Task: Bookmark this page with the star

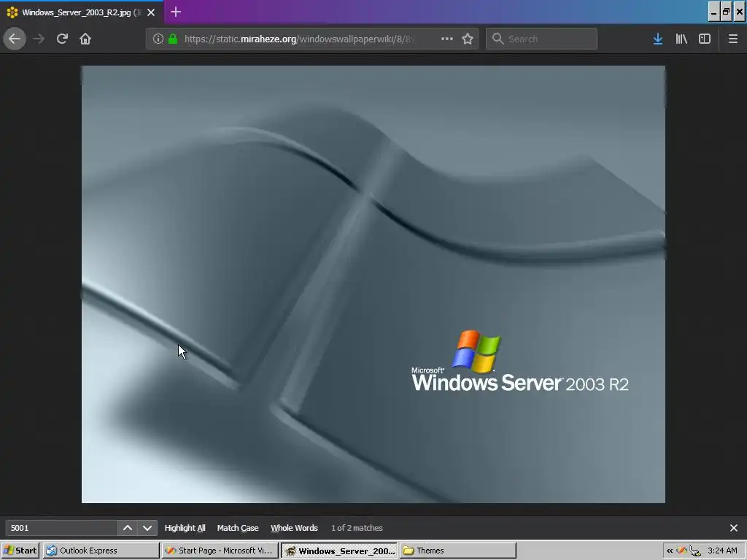Action: tap(468, 39)
